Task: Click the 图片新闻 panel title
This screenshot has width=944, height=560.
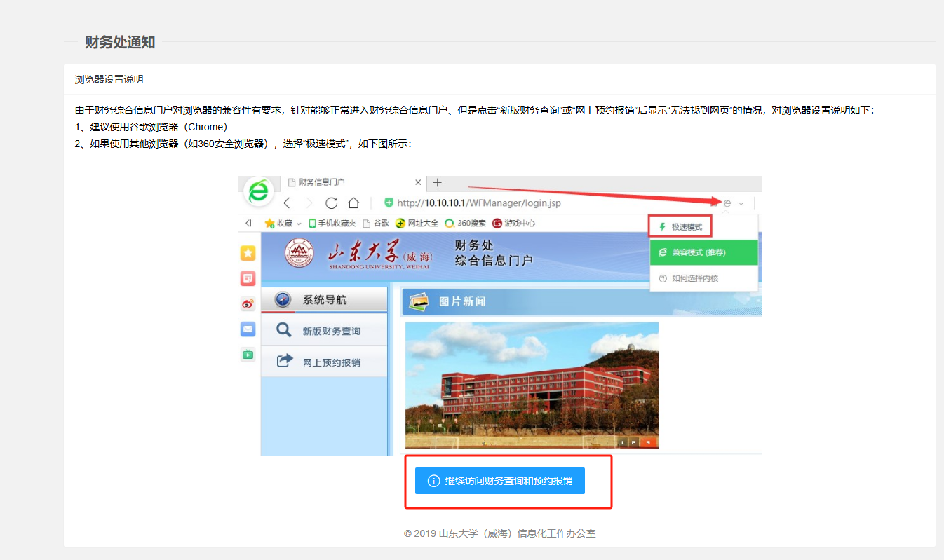Action: [x=462, y=301]
